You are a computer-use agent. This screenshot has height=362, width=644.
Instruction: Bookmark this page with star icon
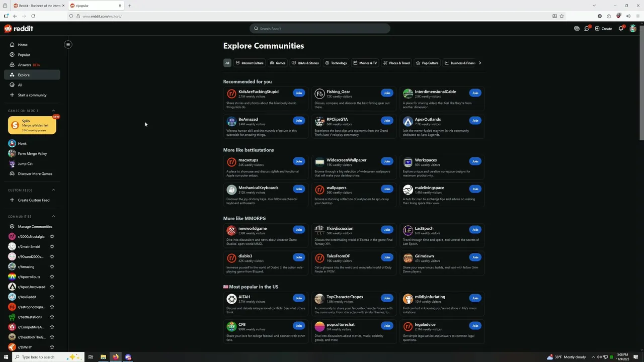(x=562, y=16)
